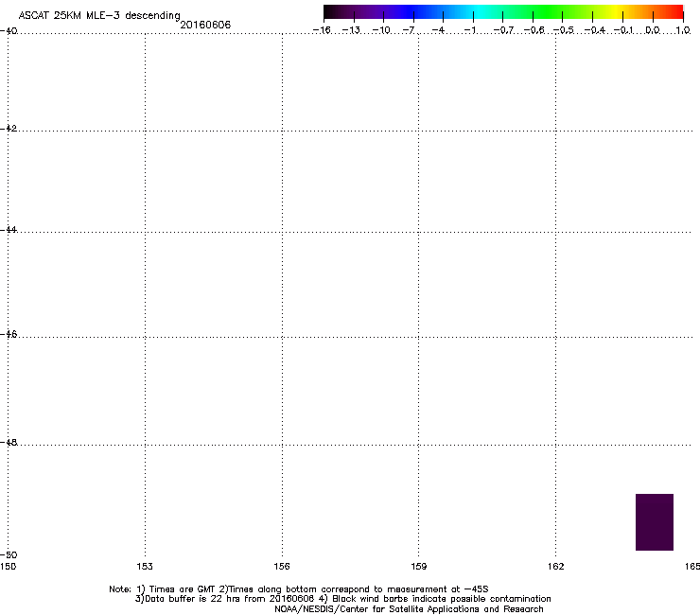700x615 pixels.
Task: Click the 1.0 color scale label
Action: [683, 30]
